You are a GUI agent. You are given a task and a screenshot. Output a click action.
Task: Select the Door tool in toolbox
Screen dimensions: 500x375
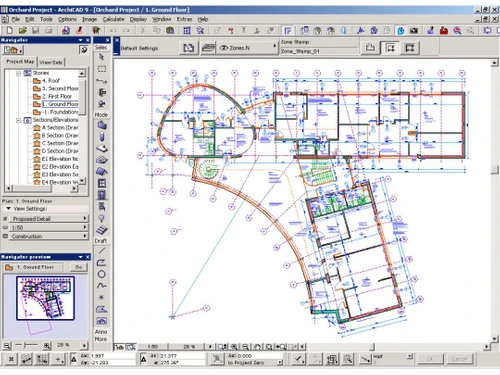click(x=101, y=195)
